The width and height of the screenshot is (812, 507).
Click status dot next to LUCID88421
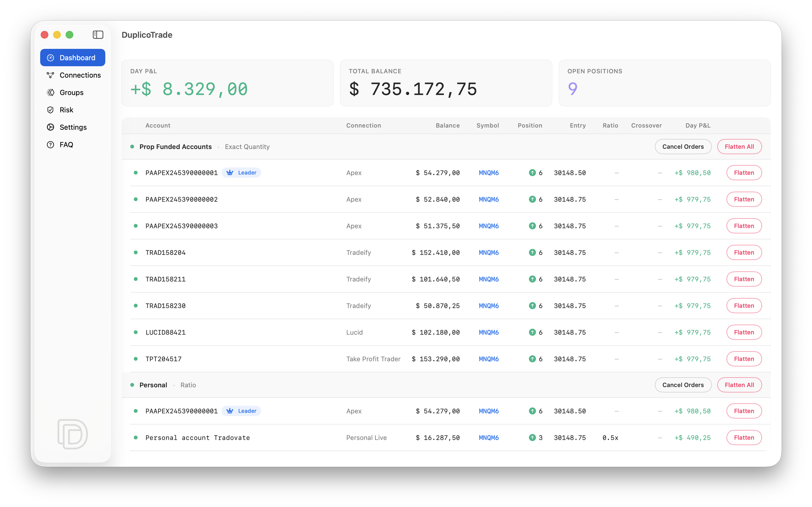coord(135,332)
